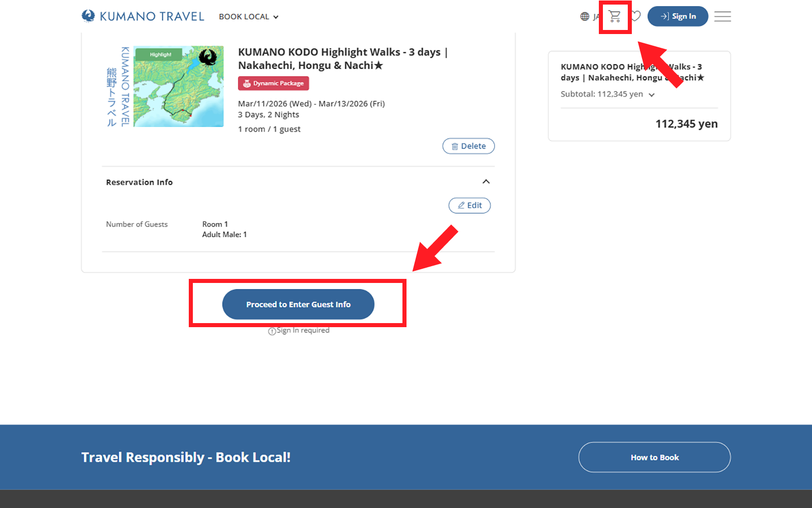Click the Kumano Travel bird logo emblem
Screen dimensions: 812x508
pyautogui.click(x=88, y=16)
